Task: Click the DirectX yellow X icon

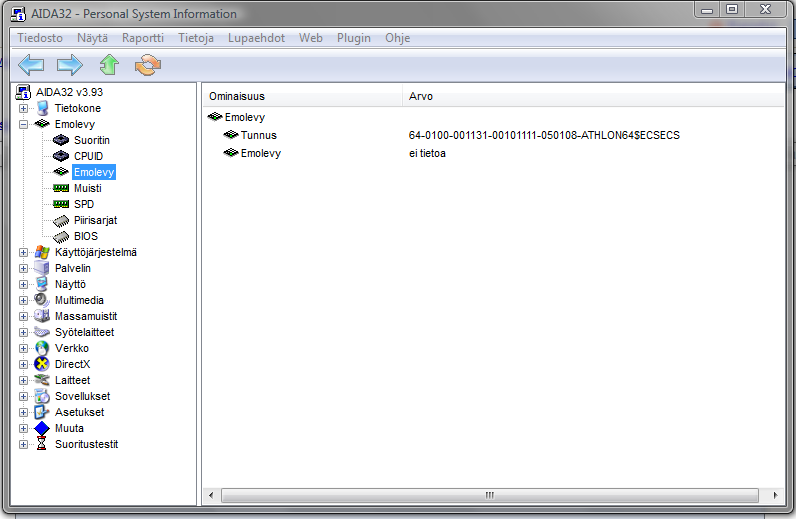Action: click(x=42, y=364)
